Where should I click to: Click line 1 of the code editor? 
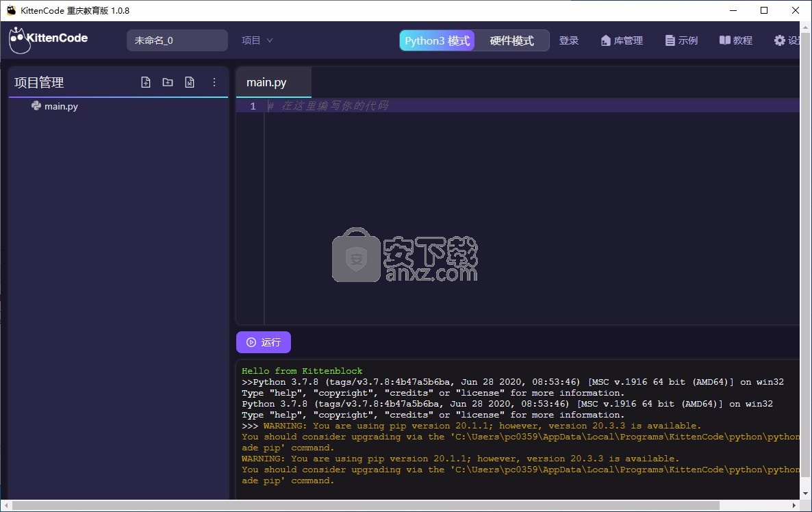tap(479, 106)
